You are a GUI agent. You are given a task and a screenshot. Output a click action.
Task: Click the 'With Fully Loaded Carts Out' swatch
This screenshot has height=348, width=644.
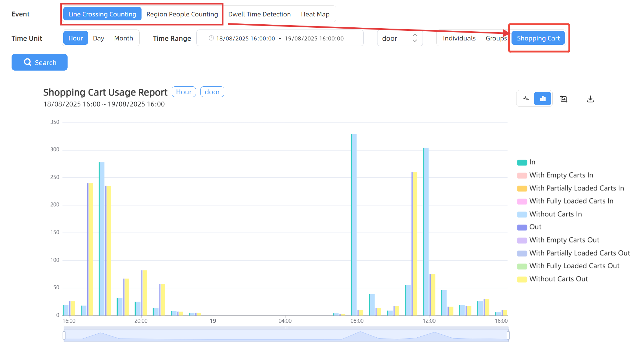(x=522, y=266)
